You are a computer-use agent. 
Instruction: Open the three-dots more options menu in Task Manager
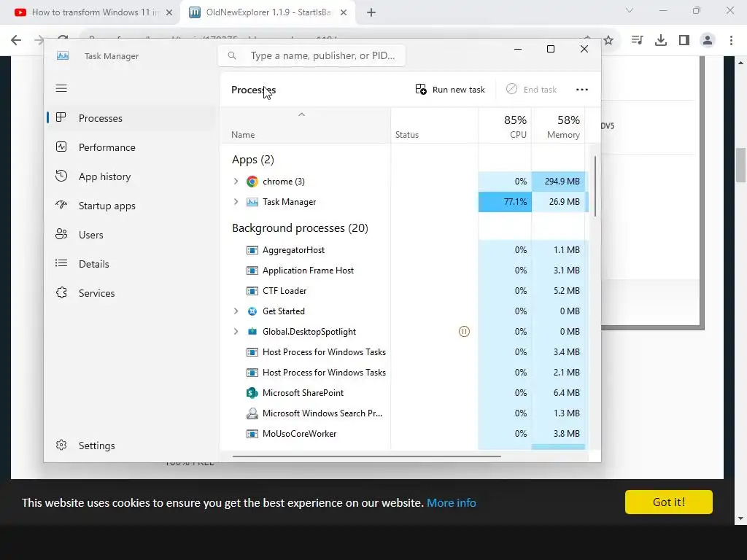(x=581, y=90)
